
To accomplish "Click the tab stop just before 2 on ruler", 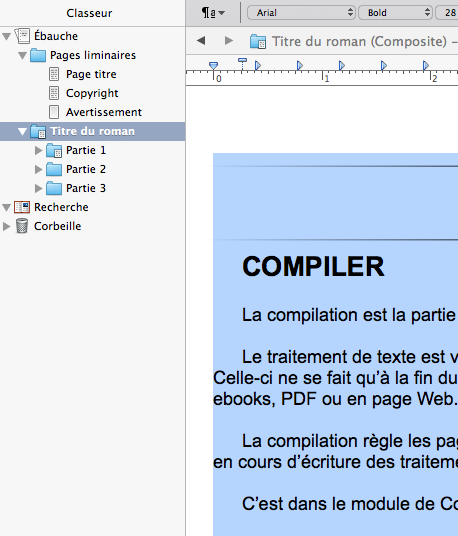I will click(x=426, y=65).
